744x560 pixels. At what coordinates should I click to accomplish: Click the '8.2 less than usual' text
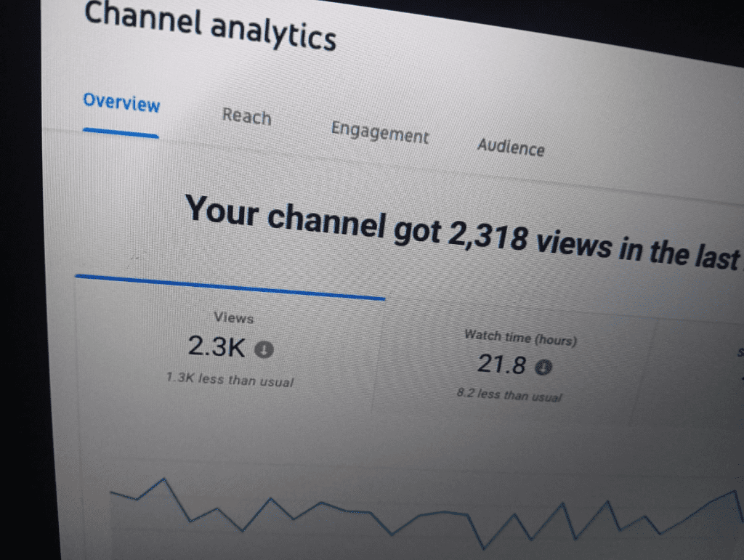[509, 397]
